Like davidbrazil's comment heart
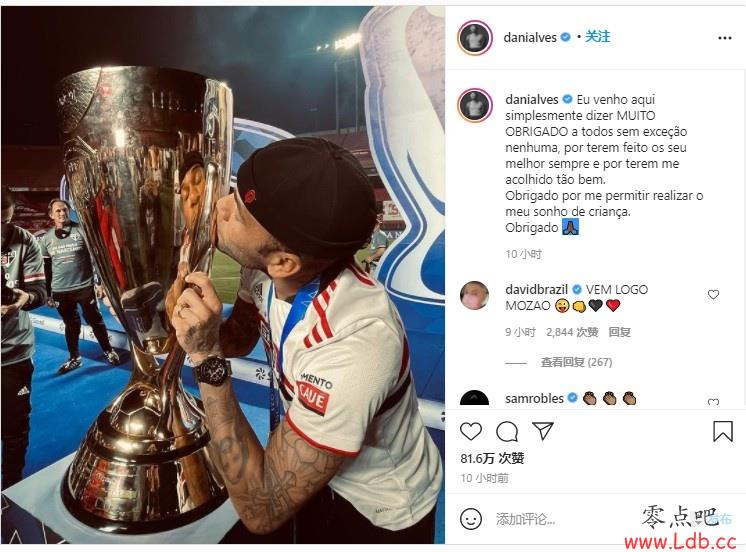 [x=713, y=295]
